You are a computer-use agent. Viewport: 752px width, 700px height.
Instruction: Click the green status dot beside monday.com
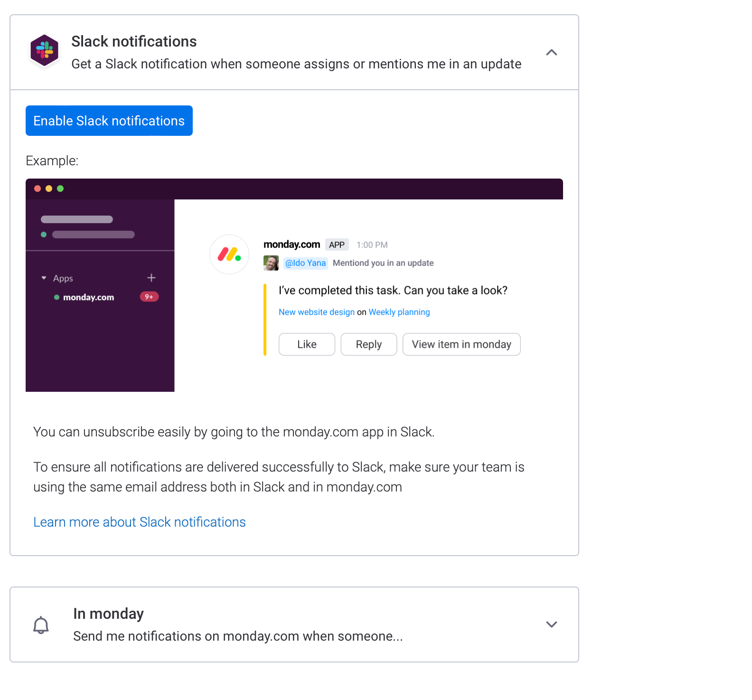point(56,297)
